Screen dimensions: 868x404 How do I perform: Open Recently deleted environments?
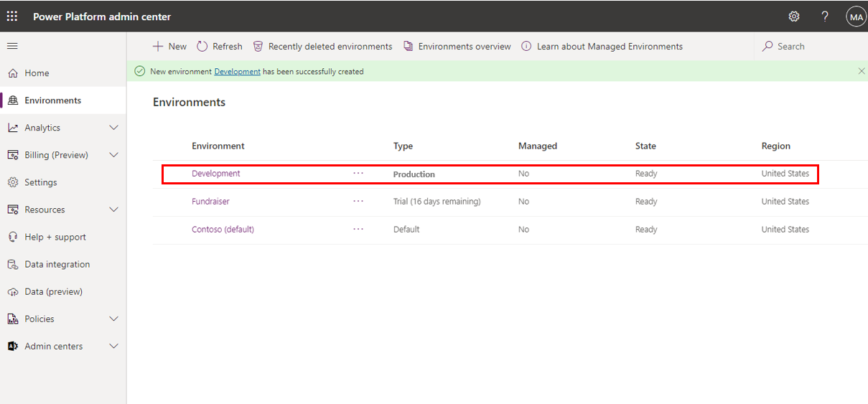[322, 46]
